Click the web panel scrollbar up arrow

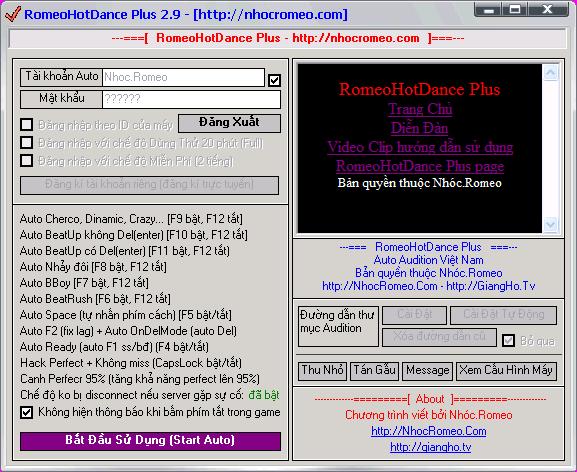(551, 72)
